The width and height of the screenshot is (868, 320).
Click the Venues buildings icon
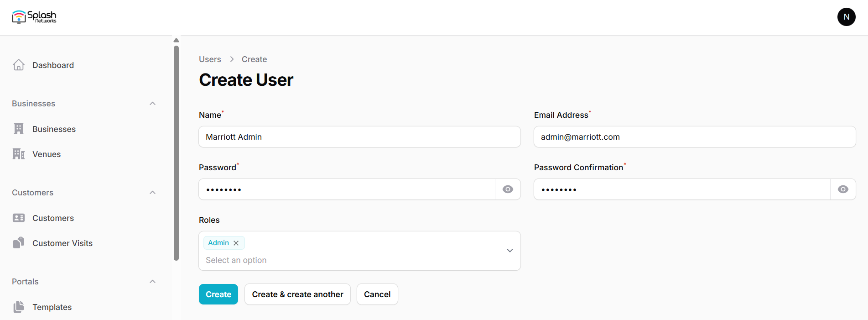click(x=19, y=154)
